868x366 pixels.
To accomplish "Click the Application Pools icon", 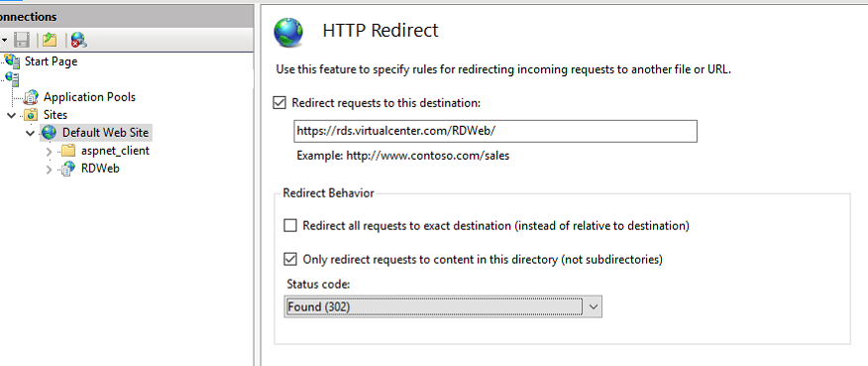I will tap(32, 97).
